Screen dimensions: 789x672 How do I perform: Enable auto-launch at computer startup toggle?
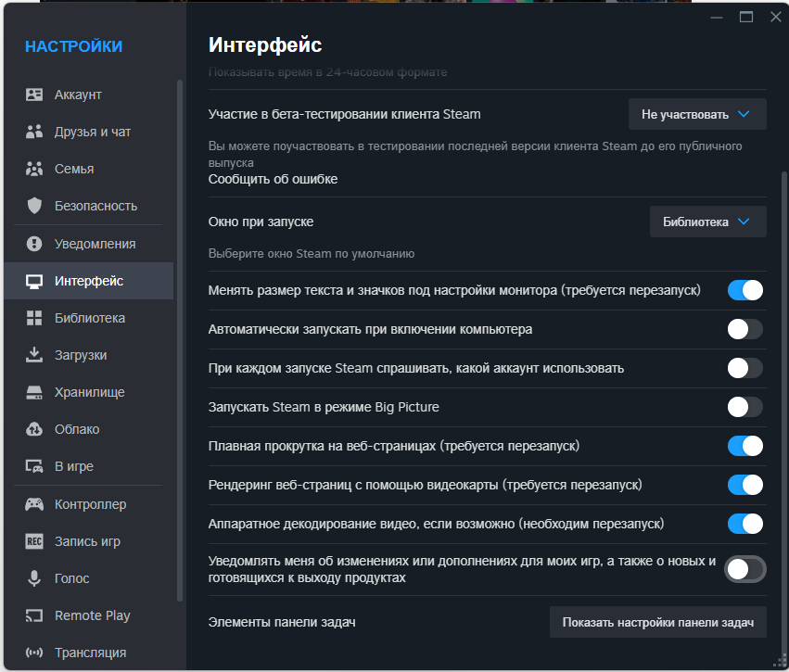click(x=745, y=329)
